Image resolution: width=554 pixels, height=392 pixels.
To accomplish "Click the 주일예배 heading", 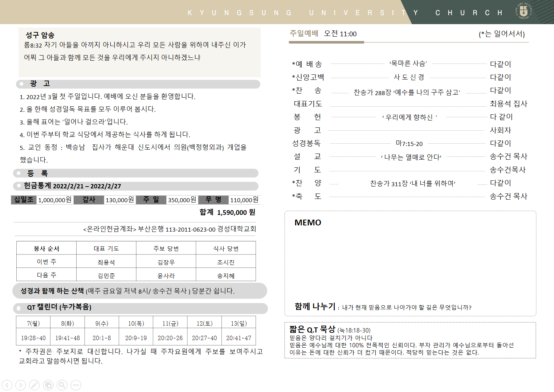I will click(304, 33).
